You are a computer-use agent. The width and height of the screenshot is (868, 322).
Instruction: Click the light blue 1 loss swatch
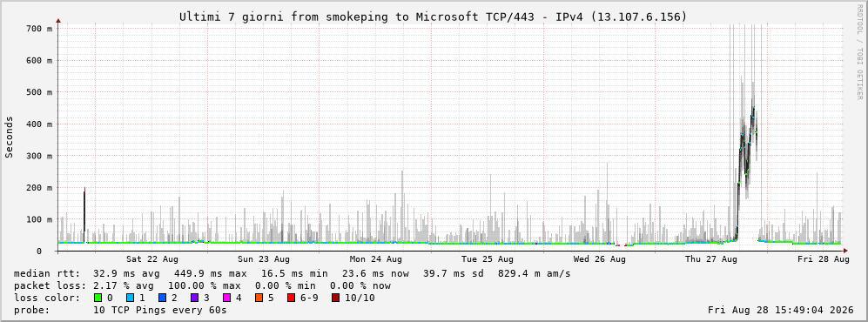[131, 298]
